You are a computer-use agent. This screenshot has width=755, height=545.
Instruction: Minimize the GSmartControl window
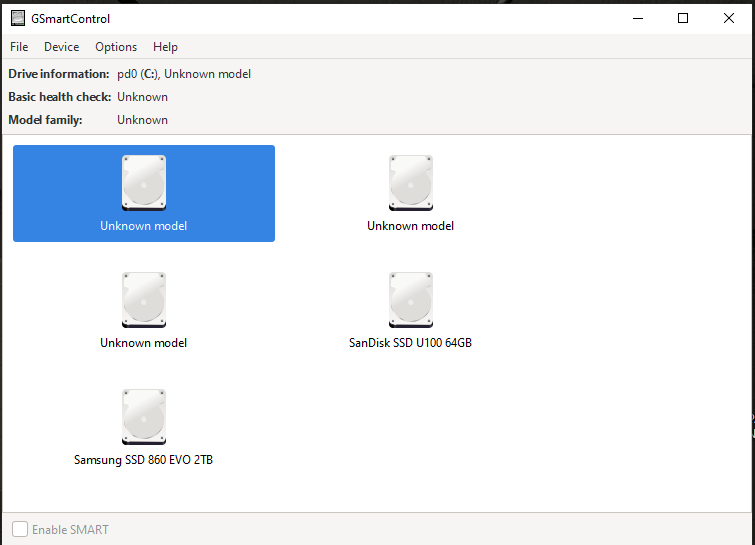coord(638,18)
